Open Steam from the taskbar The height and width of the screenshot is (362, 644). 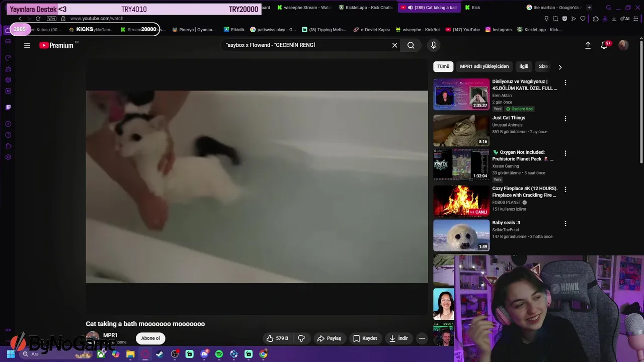click(159, 354)
